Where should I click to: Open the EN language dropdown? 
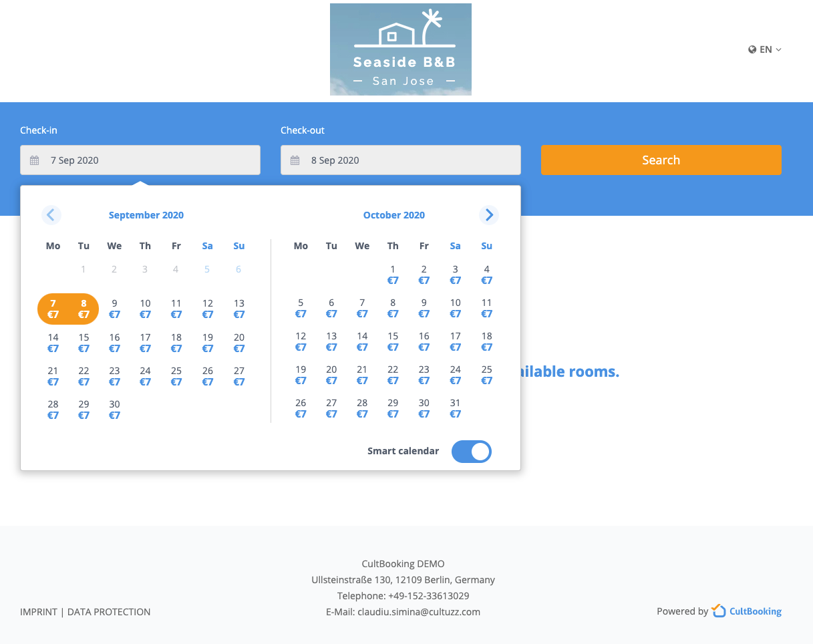click(764, 49)
